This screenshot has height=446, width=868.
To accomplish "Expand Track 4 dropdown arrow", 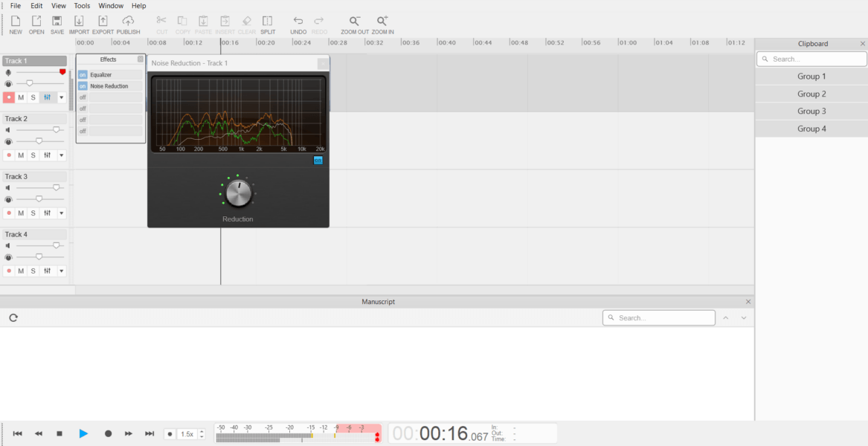I will [x=61, y=271].
